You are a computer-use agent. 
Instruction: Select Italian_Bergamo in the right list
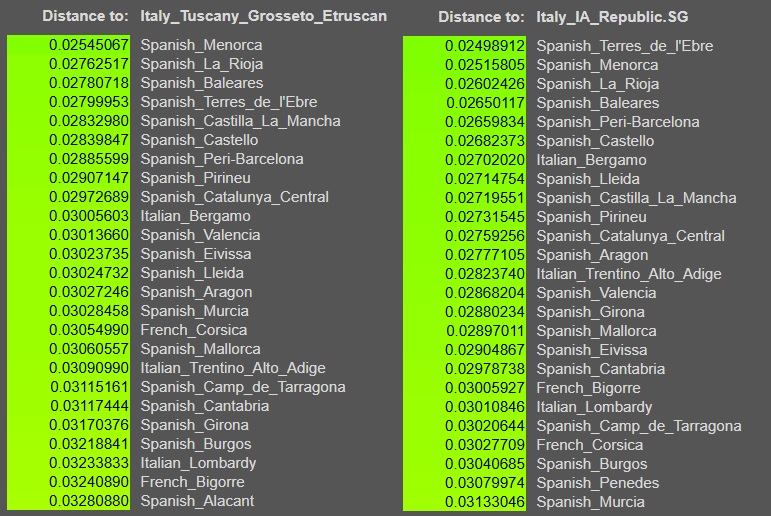591,160
